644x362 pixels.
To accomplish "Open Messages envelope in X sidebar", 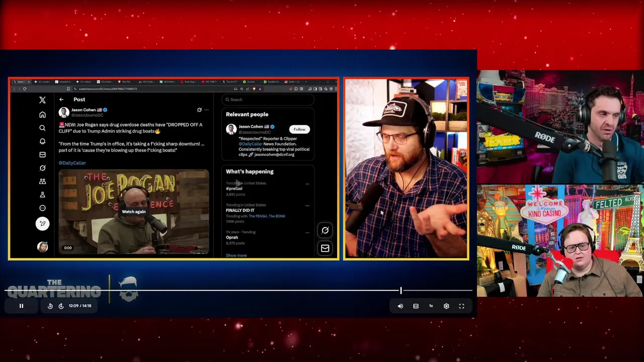I will [x=42, y=154].
